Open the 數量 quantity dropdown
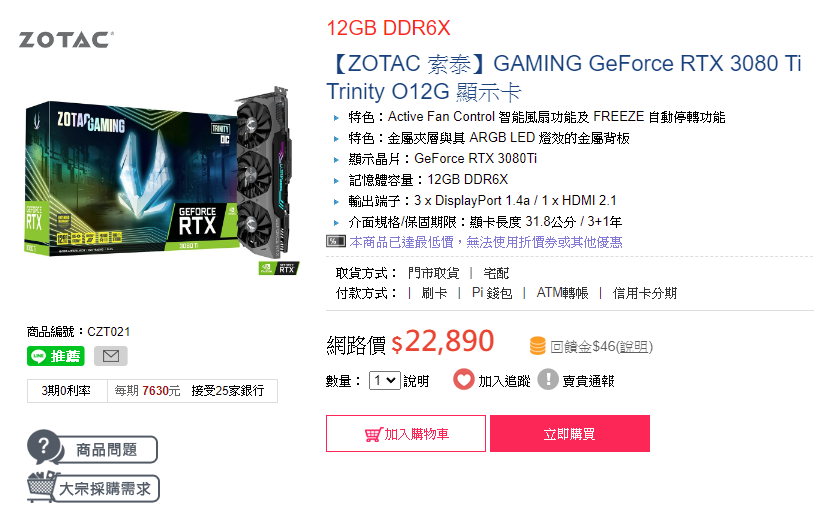814x515 pixels. pyautogui.click(x=385, y=381)
